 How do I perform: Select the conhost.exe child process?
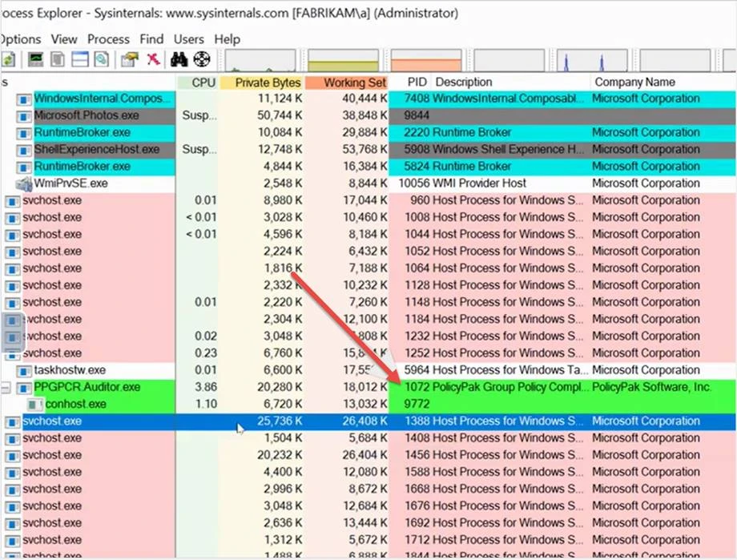(76, 405)
